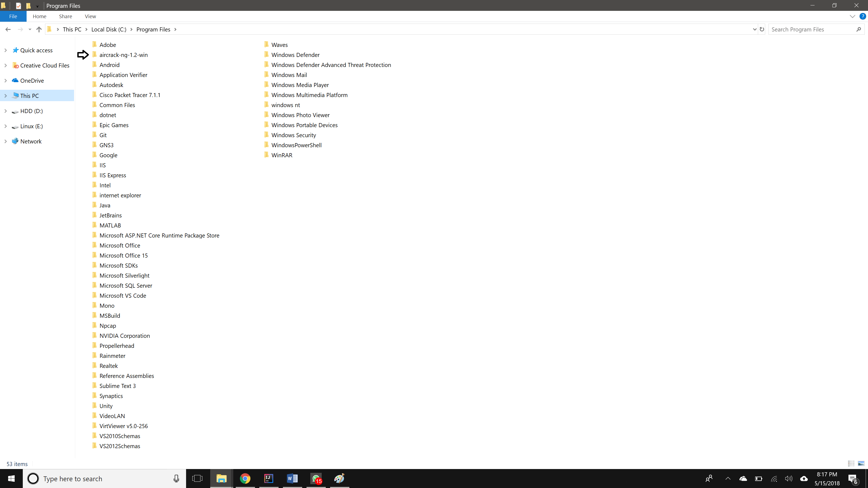Open the recent locations dropdown arrow
The image size is (868, 488).
point(30,29)
